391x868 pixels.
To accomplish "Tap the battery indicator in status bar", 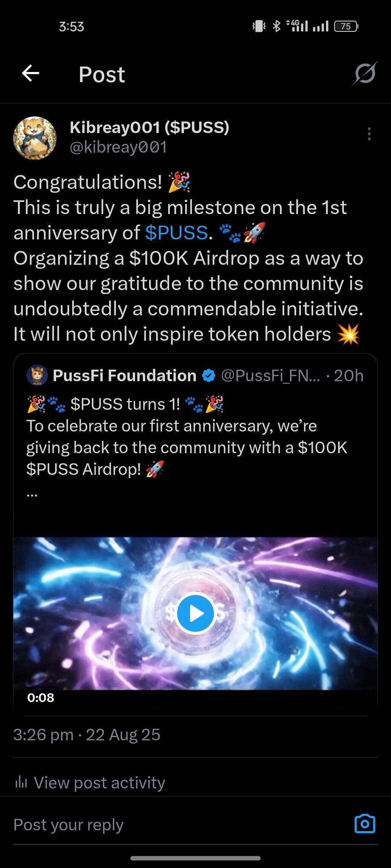I will (x=346, y=26).
